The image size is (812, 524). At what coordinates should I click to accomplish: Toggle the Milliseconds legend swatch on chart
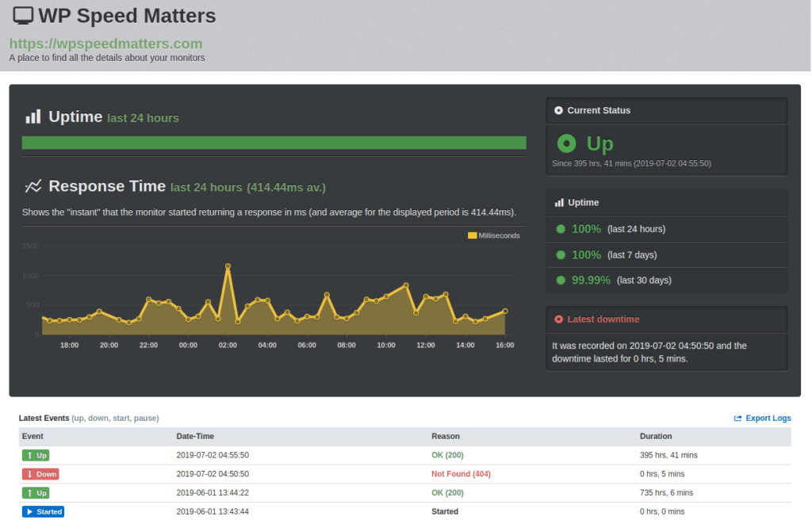(473, 235)
